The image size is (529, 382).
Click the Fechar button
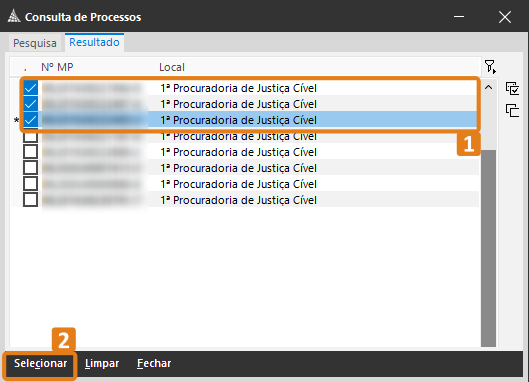pyautogui.click(x=154, y=363)
